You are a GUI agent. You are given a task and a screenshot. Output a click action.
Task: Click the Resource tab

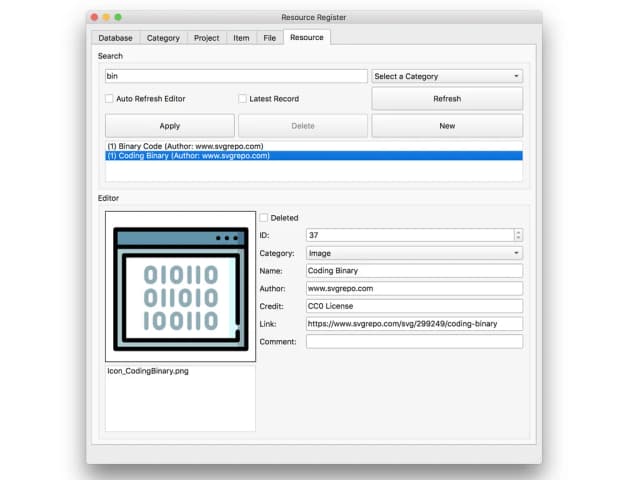307,38
